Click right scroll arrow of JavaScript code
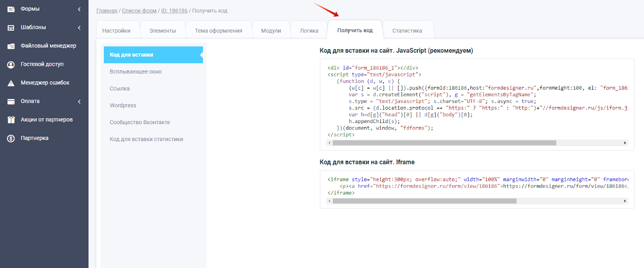 (625, 143)
